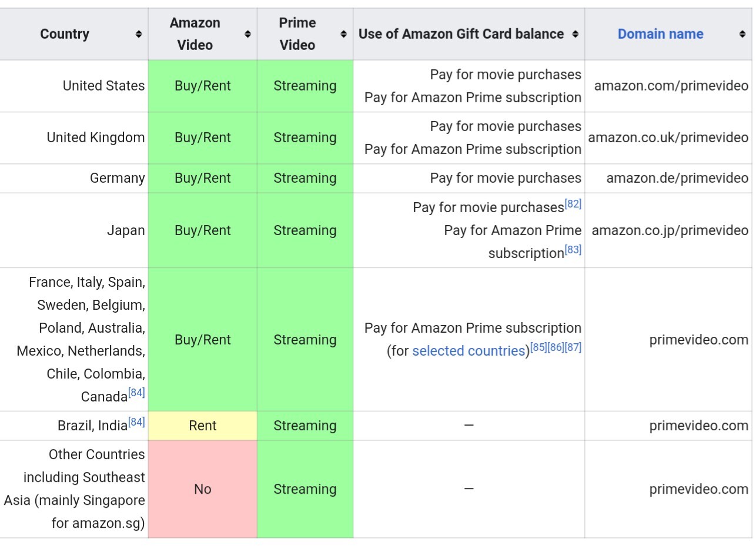Click amazon.co.uk/primevideo domain text
This screenshot has width=756, height=549.
668,138
